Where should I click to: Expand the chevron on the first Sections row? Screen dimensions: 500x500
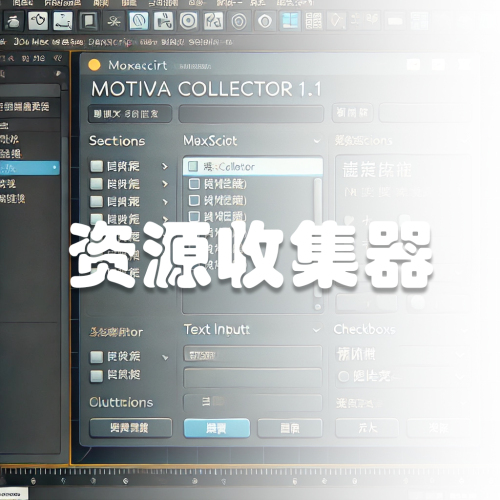point(165,166)
